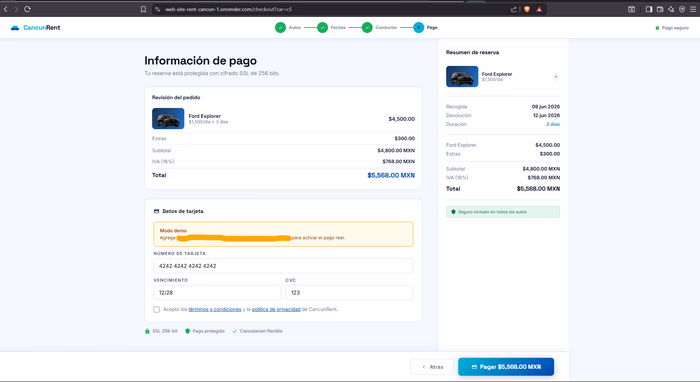700x382 pixels.
Task: Open site settings icon beside the URL
Action: click(158, 9)
